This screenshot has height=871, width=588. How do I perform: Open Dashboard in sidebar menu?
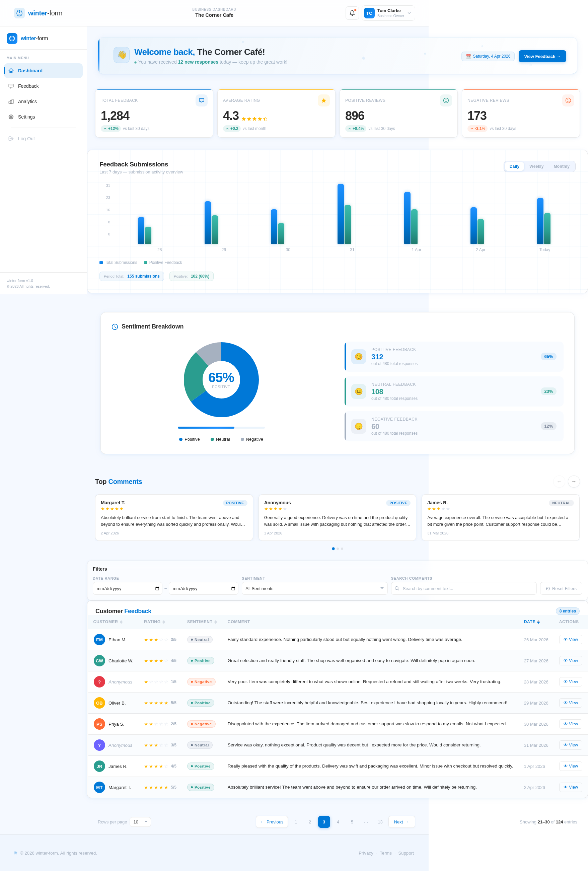coord(44,70)
